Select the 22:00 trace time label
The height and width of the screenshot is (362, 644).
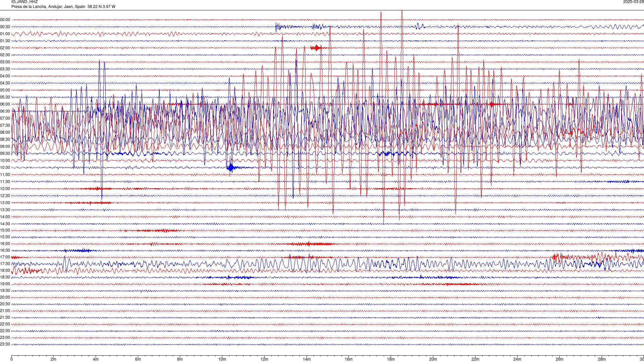[5, 324]
